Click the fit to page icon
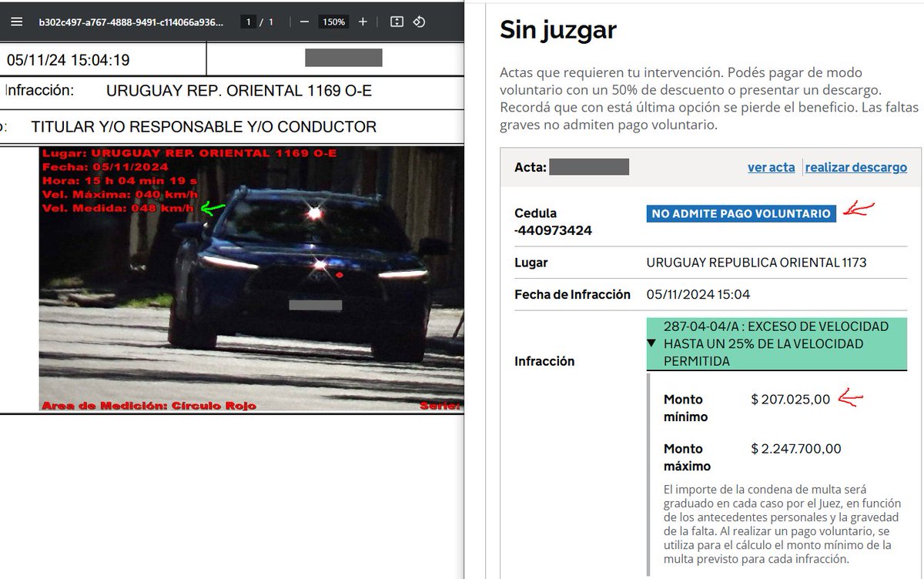The width and height of the screenshot is (924, 579). [397, 22]
